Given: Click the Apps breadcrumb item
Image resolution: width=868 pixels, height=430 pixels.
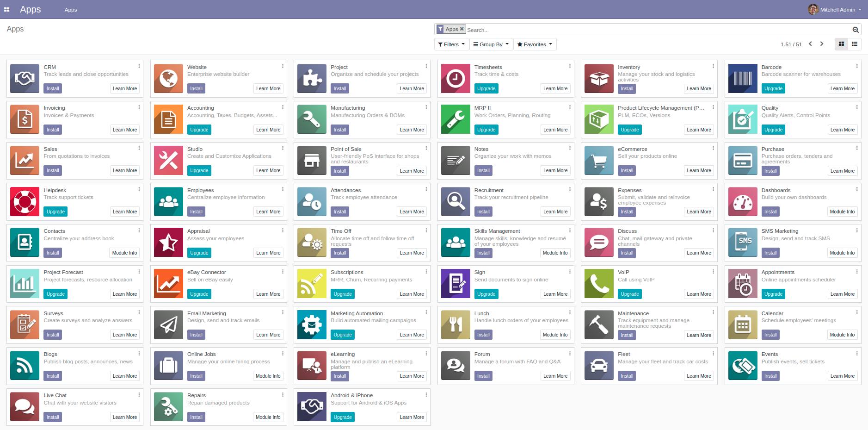Looking at the screenshot, I should (x=71, y=9).
